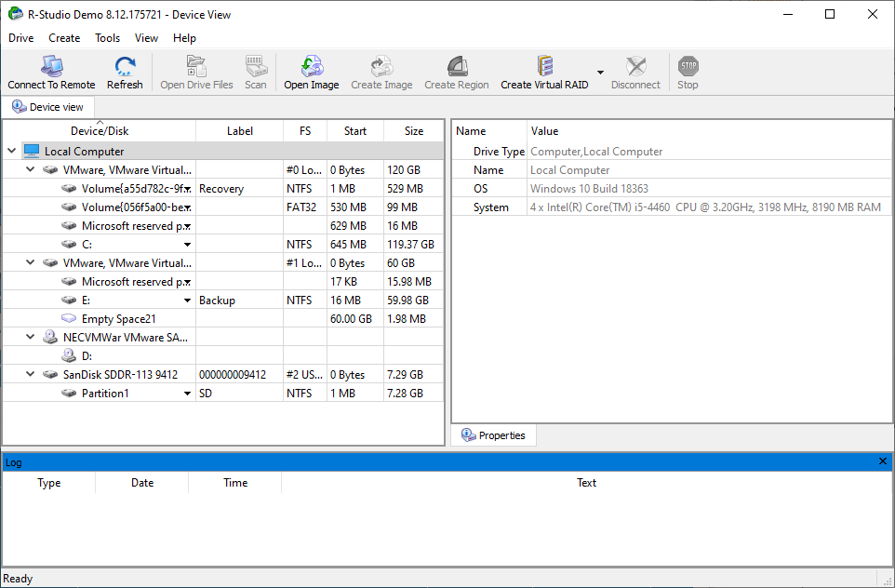
Task: Click the R-Studio app icon in title bar
Action: click(16, 14)
